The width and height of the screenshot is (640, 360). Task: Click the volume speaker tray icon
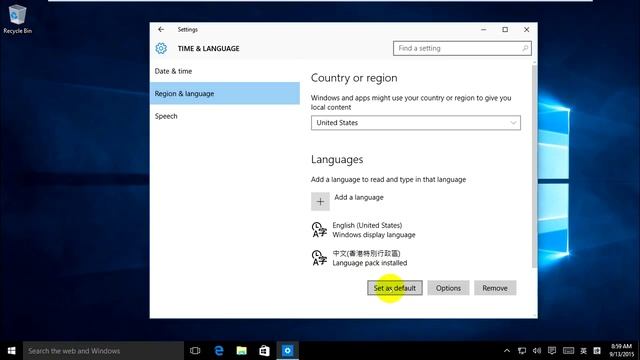(x=537, y=351)
